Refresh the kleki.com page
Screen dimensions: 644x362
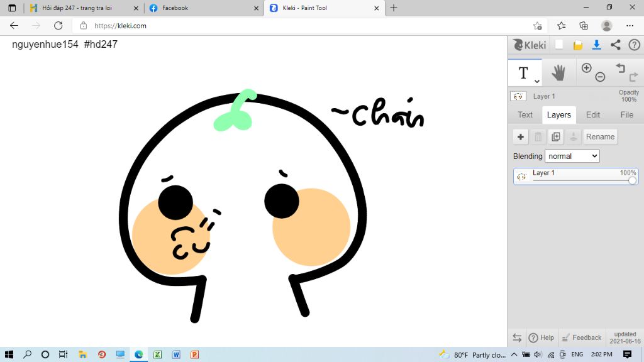pos(58,25)
